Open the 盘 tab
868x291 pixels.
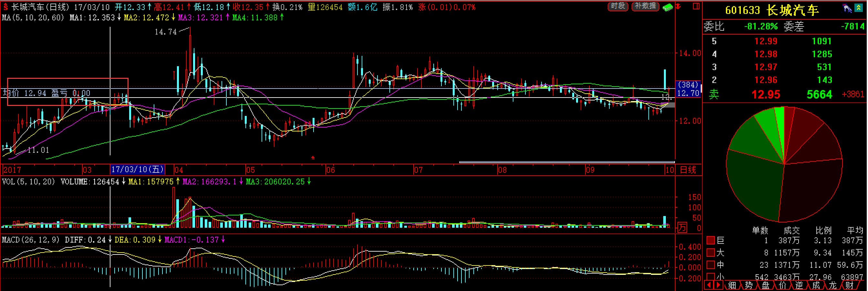click(766, 286)
